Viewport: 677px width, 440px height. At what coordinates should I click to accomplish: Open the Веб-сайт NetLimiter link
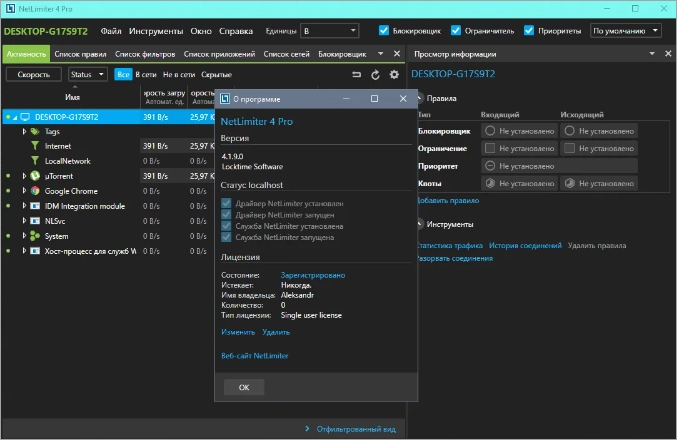[x=254, y=355]
